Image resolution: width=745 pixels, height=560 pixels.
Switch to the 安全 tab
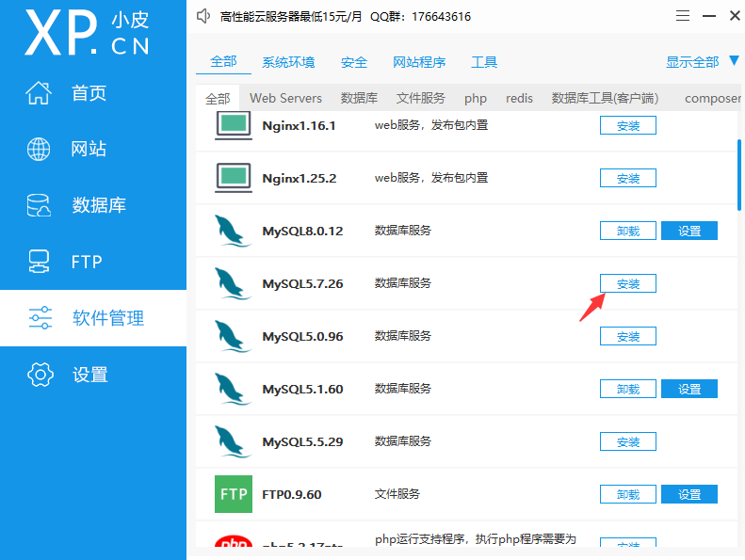[x=354, y=62]
